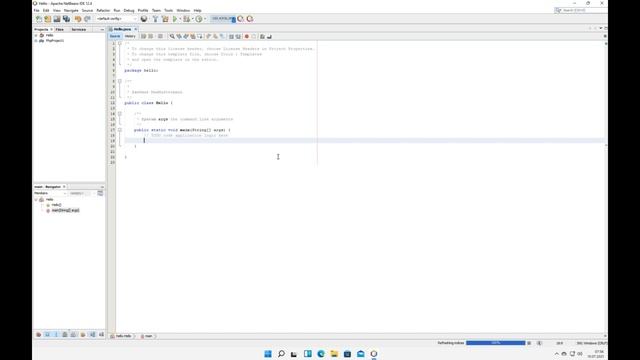Run the project with green play icon
This screenshot has height=360, width=640.
click(175, 19)
